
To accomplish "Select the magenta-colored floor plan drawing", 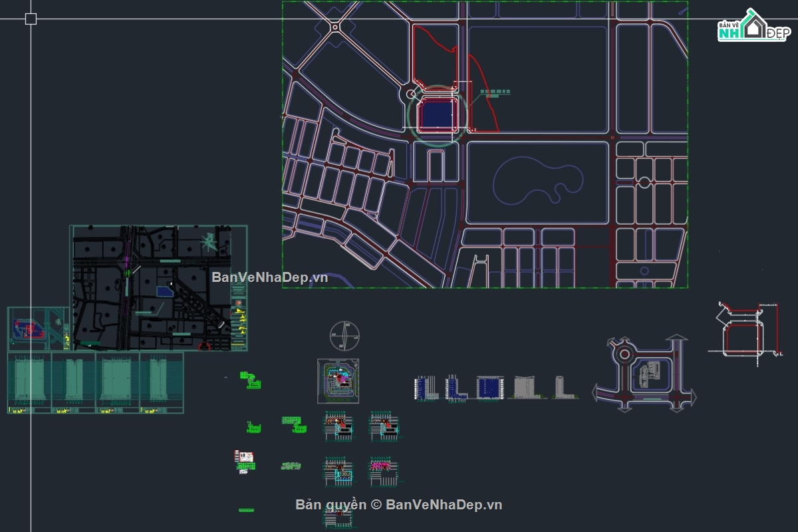I will 382,467.
